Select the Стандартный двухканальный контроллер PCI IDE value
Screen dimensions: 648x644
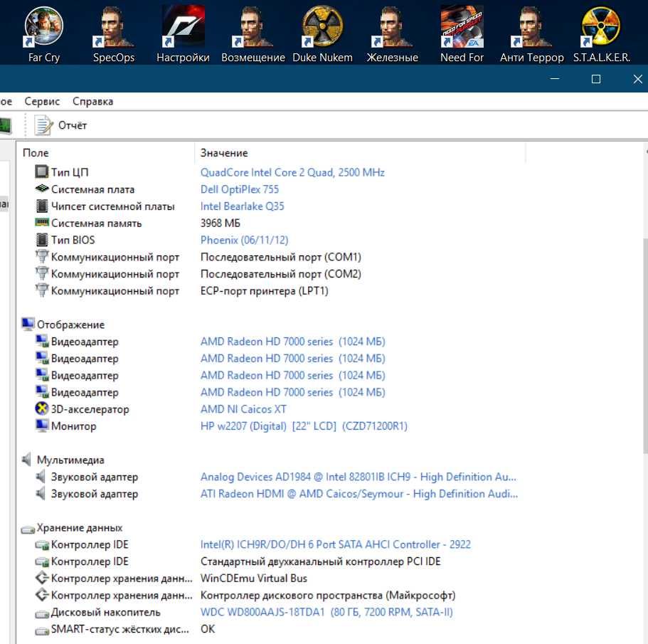pyautogui.click(x=321, y=561)
